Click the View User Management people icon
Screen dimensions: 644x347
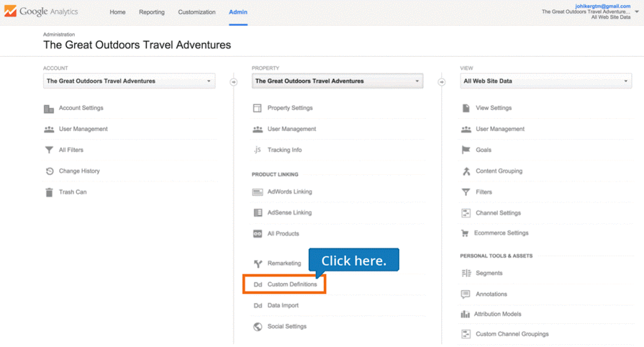click(x=466, y=129)
